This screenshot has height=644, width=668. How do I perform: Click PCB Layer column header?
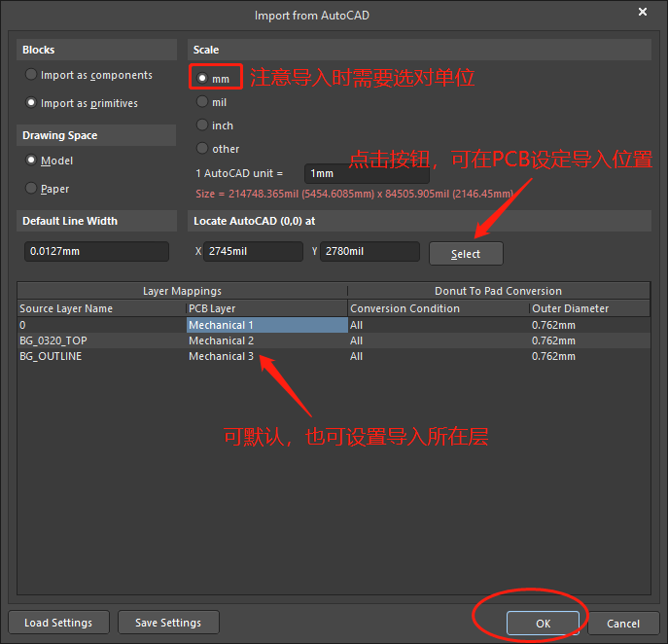point(267,308)
